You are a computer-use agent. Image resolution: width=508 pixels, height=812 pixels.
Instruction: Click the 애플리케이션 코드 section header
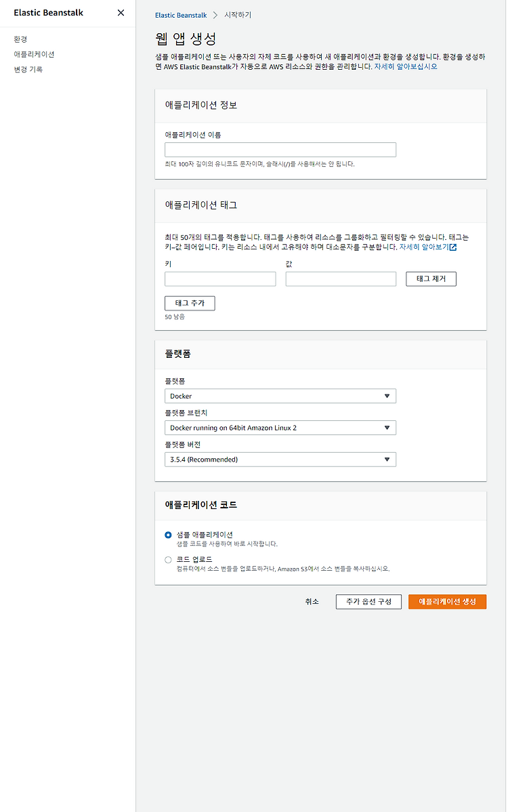[x=200, y=505]
